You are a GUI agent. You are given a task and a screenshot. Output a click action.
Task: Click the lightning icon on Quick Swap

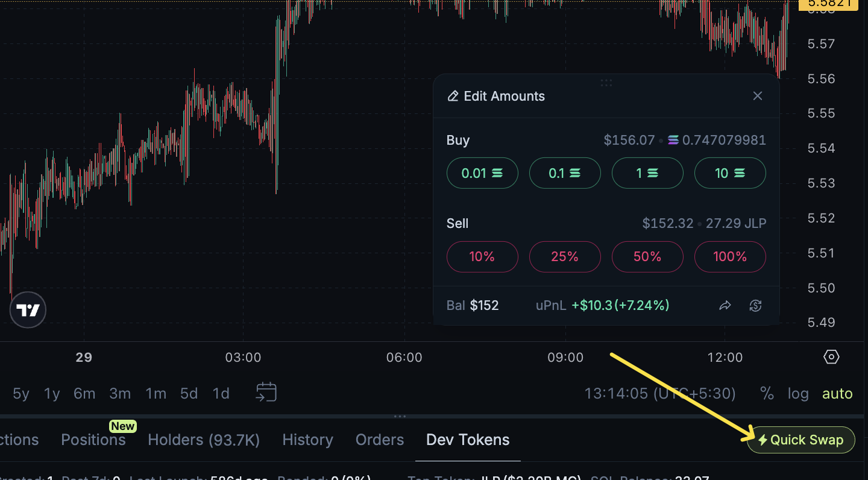coord(763,440)
